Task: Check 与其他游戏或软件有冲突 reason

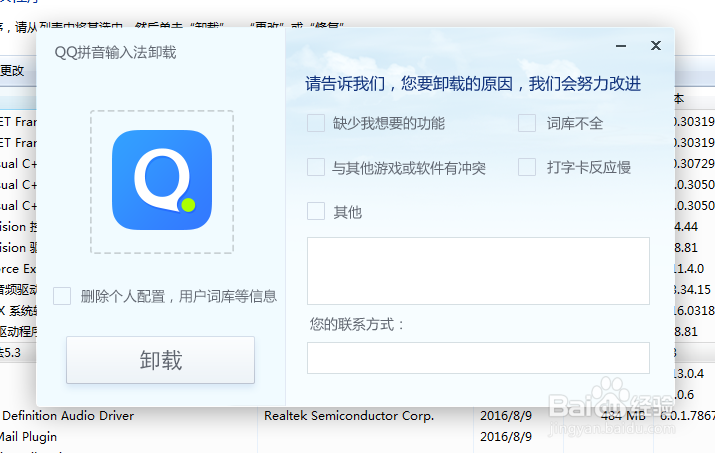Action: coord(316,167)
